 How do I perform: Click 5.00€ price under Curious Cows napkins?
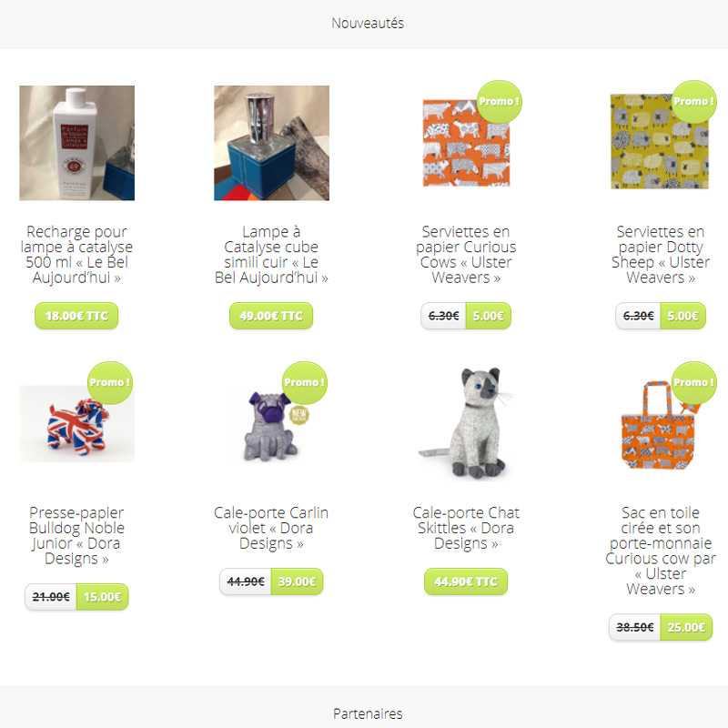[489, 316]
